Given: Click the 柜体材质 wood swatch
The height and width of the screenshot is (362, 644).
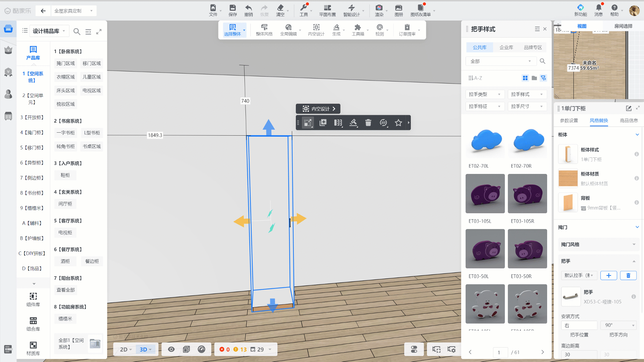Looking at the screenshot, I should [x=568, y=178].
